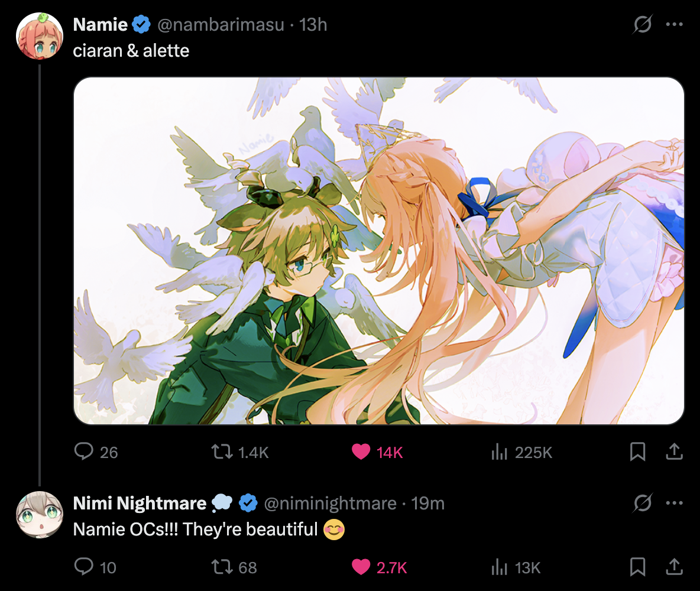Repost Namie's ciaran & alette tweet
The height and width of the screenshot is (591, 700).
pyautogui.click(x=239, y=452)
